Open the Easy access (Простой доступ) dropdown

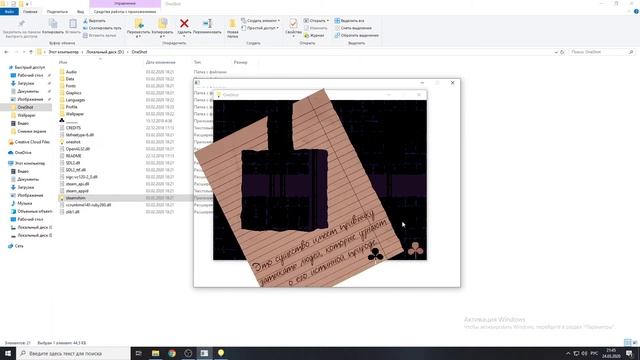click(x=260, y=28)
